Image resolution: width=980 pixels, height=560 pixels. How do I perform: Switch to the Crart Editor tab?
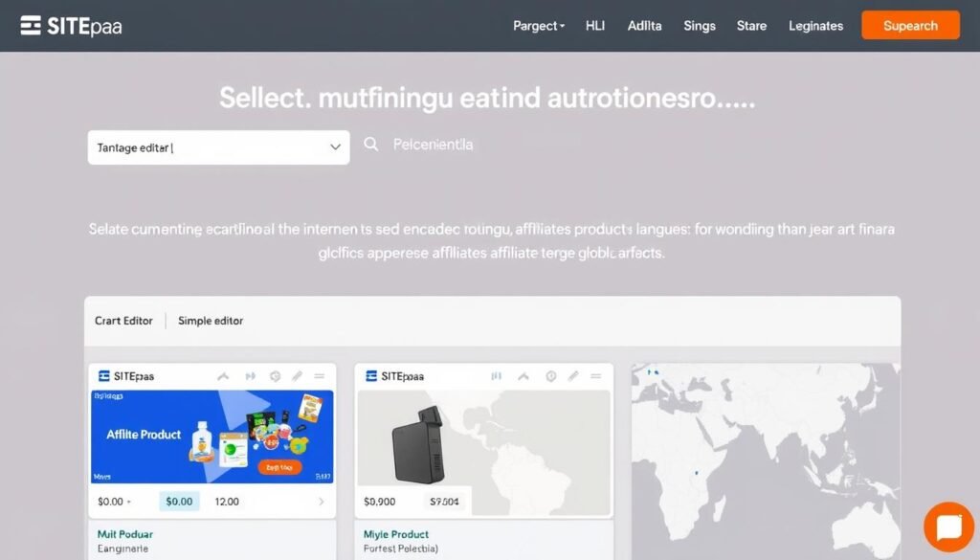click(x=123, y=321)
